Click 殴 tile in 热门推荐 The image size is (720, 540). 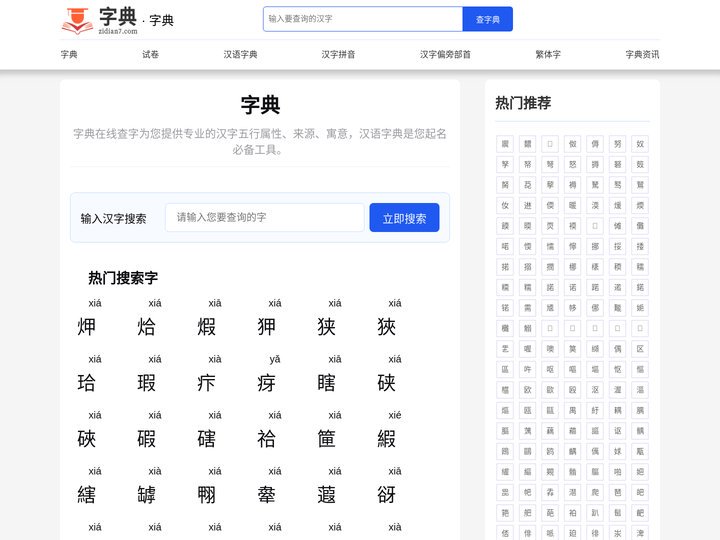point(573,390)
